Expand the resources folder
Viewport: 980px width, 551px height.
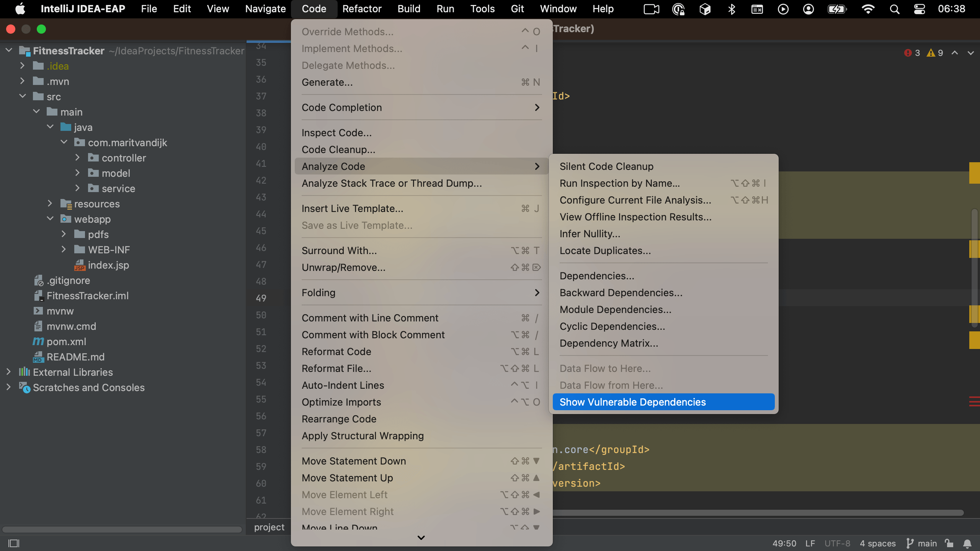(x=50, y=204)
